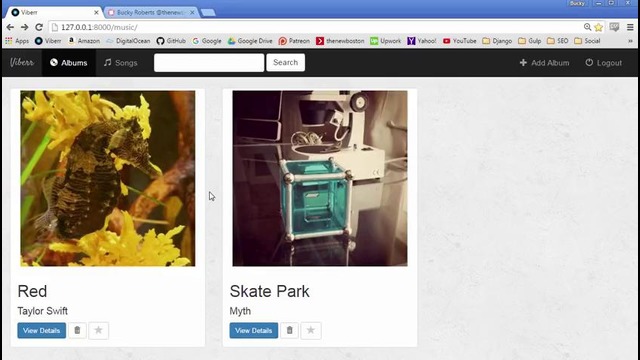Click the extension icon beside the bookmark star
Image resolution: width=640 pixels, height=360 pixels.
pos(614,27)
